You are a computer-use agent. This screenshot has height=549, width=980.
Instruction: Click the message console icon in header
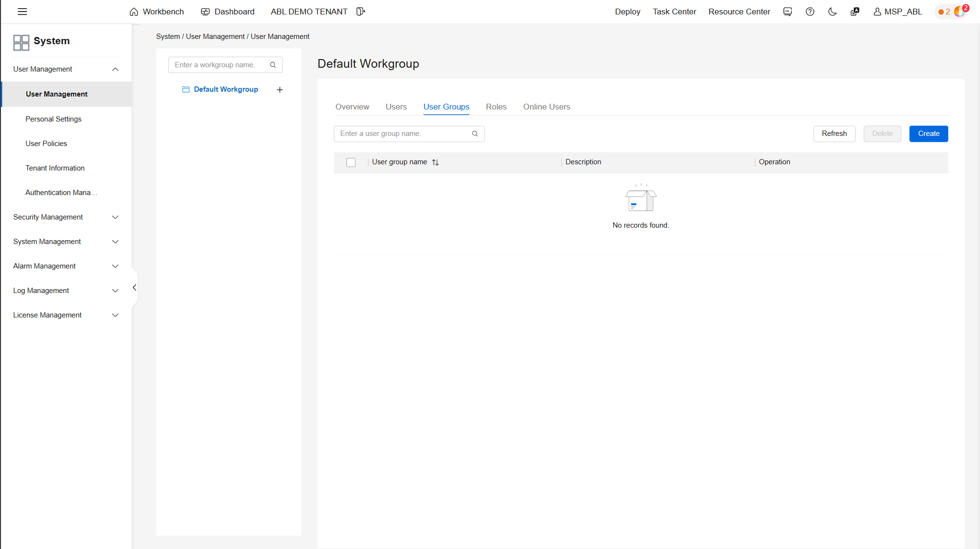(x=787, y=12)
